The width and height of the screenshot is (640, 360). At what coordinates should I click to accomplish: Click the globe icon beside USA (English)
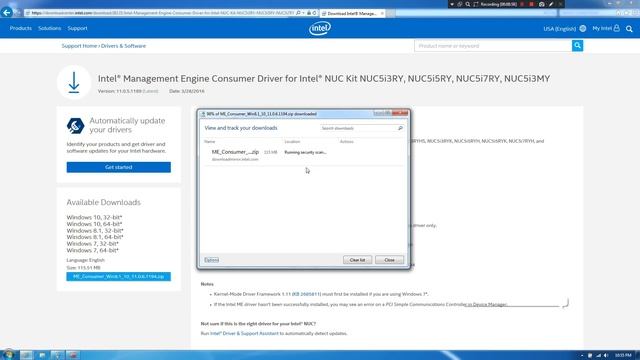[582, 28]
